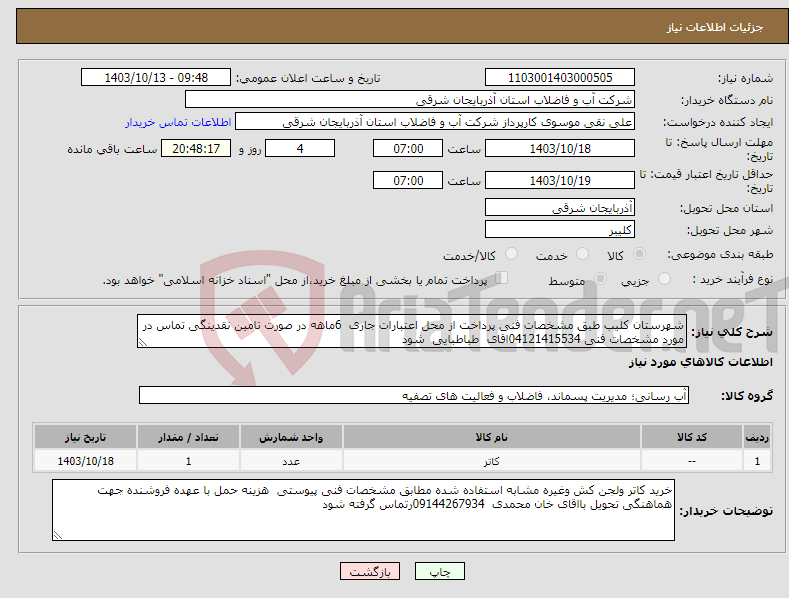Click the طبقه بندی موضوعی label

(720, 254)
